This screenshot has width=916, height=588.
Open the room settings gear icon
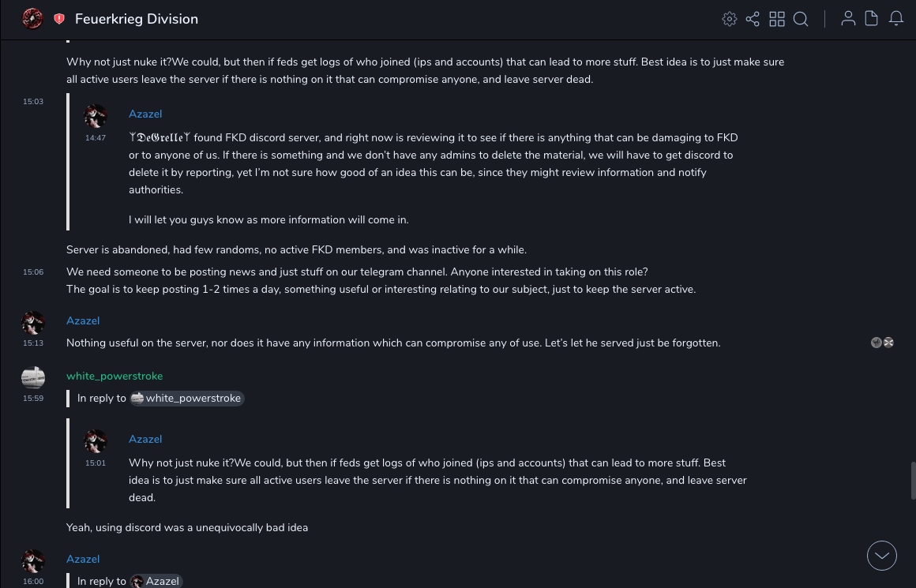click(730, 19)
